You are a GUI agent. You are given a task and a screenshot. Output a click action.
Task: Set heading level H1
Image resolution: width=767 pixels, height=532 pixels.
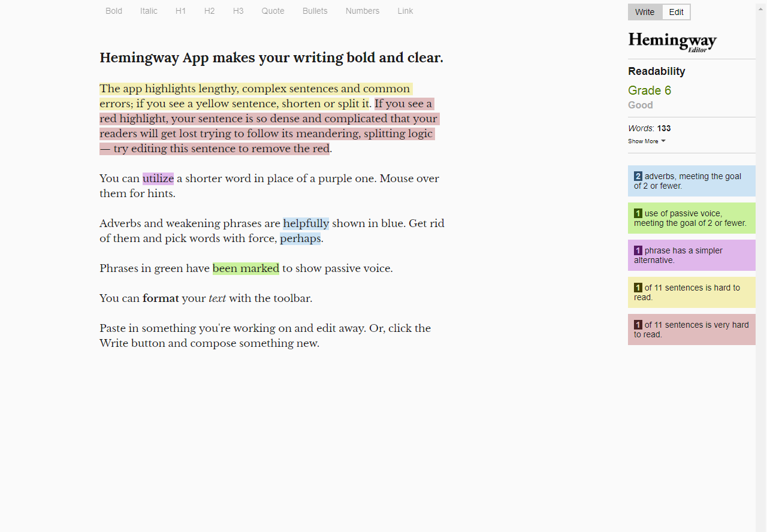click(180, 11)
